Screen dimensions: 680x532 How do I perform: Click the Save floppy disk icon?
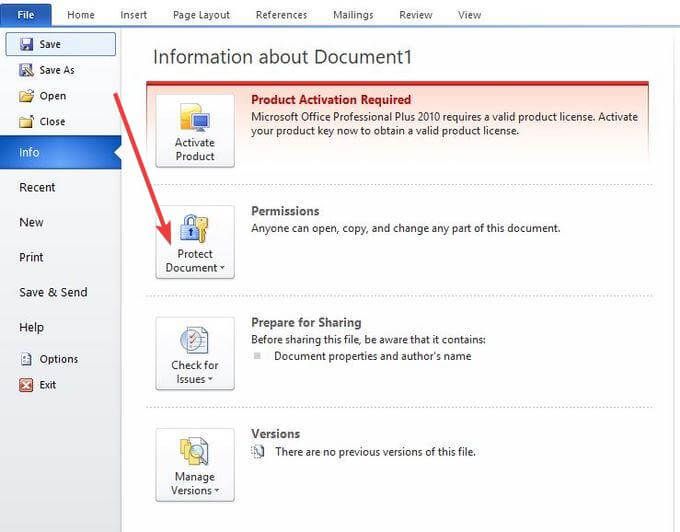pos(26,44)
